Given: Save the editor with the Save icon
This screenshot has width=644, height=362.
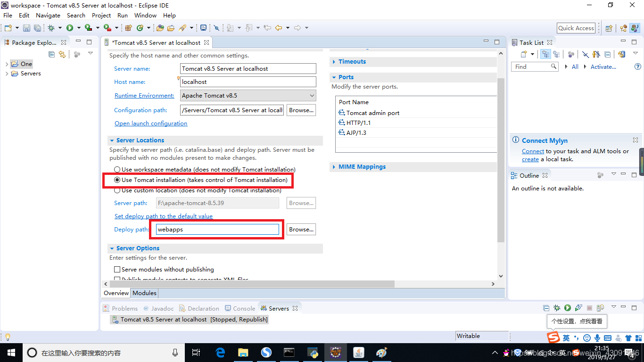Looking at the screenshot, I should [x=26, y=28].
